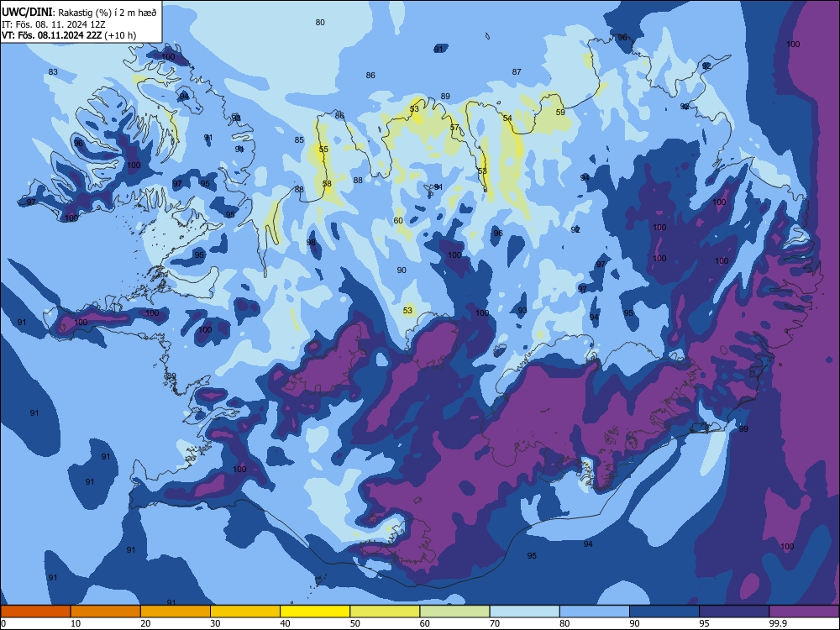Click the 40–50% bright yellow legend swatch
The height and width of the screenshot is (630, 840).
(x=315, y=612)
